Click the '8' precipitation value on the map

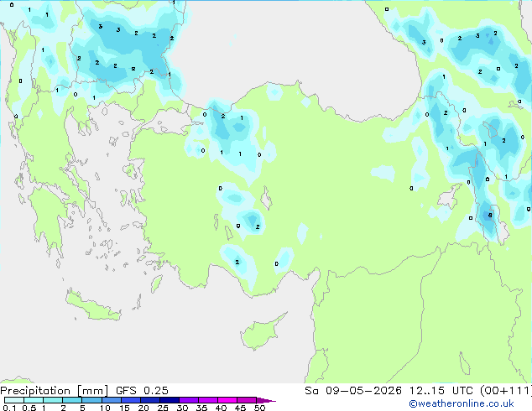(x=489, y=215)
